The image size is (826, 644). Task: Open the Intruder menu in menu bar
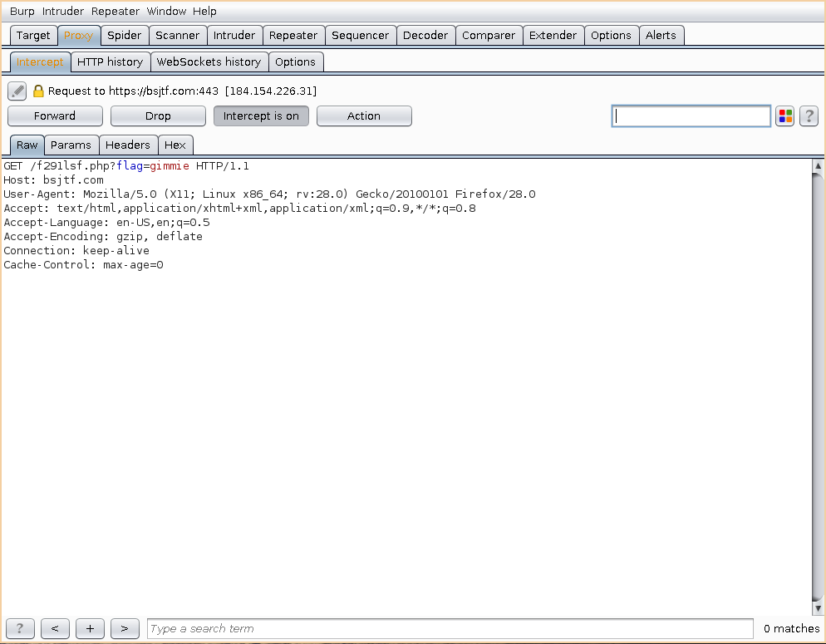[x=62, y=11]
